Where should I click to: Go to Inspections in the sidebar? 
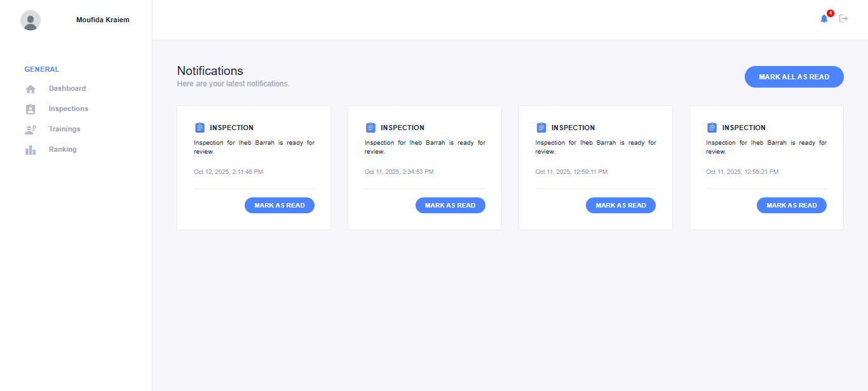click(69, 109)
